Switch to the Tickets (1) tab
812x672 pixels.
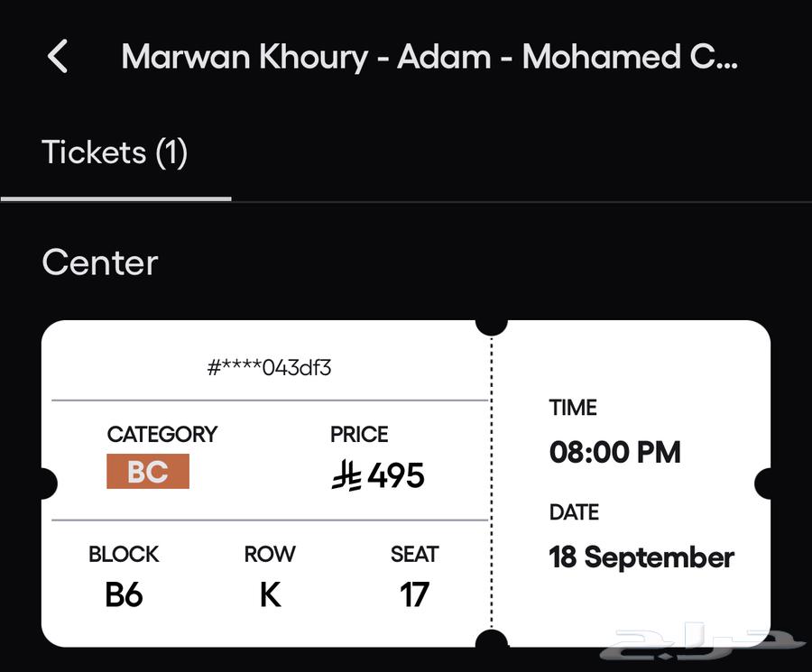(115, 152)
